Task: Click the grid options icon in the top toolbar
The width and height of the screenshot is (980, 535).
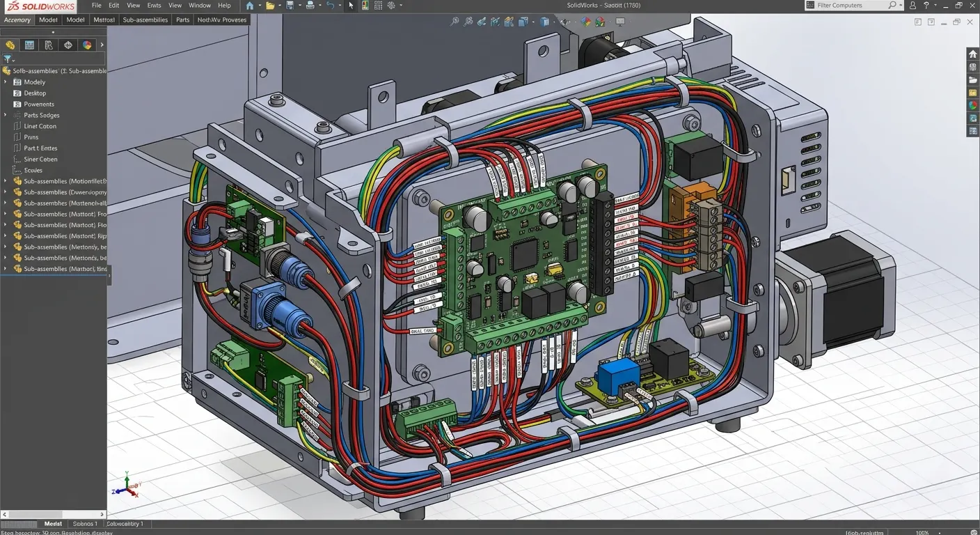Action: click(378, 6)
